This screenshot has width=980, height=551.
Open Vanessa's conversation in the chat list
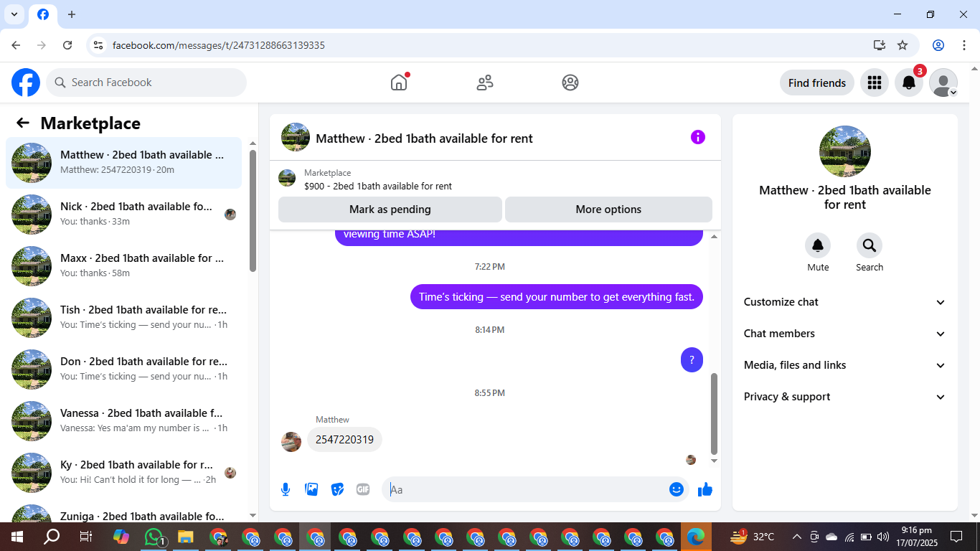(x=123, y=421)
